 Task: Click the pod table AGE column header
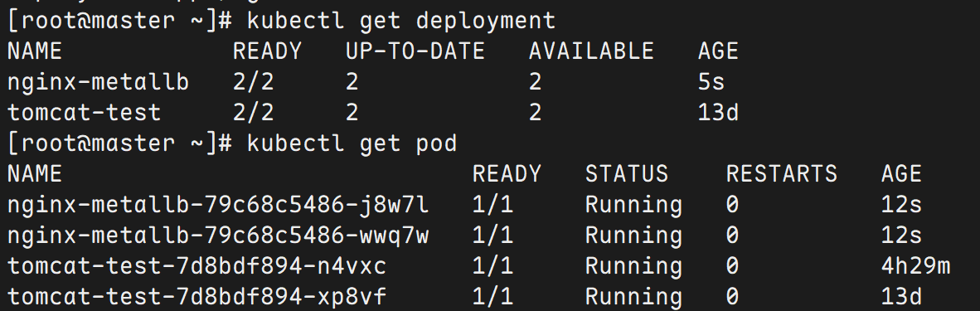pos(901,174)
